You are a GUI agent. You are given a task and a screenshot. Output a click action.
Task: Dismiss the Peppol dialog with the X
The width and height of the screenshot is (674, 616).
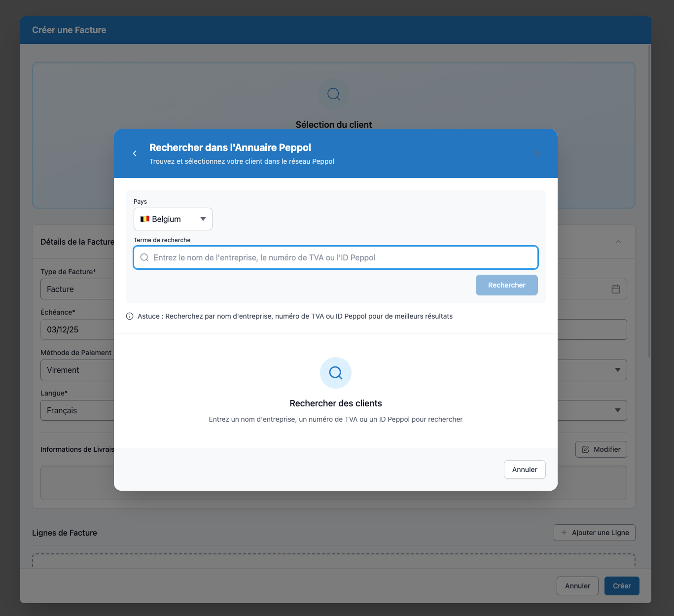click(537, 153)
